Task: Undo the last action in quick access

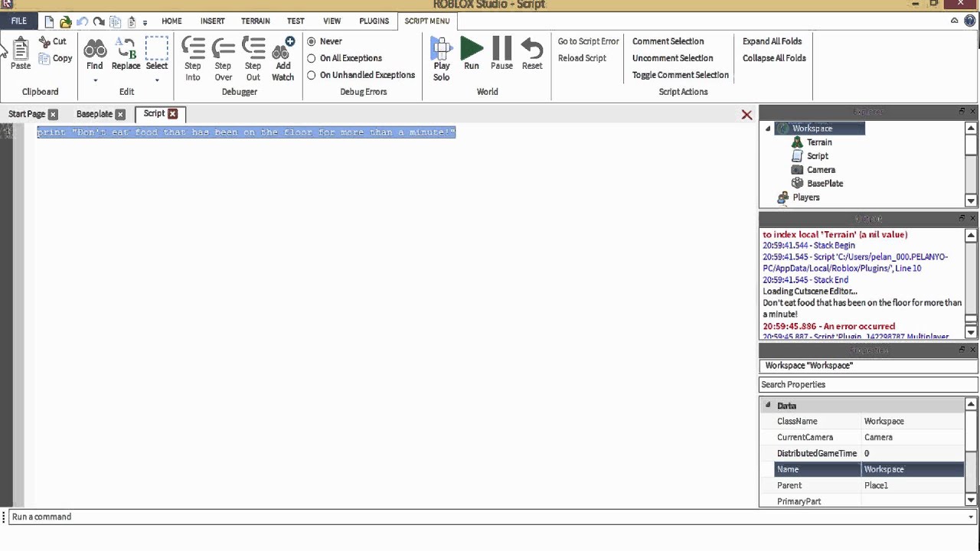Action: 82,21
